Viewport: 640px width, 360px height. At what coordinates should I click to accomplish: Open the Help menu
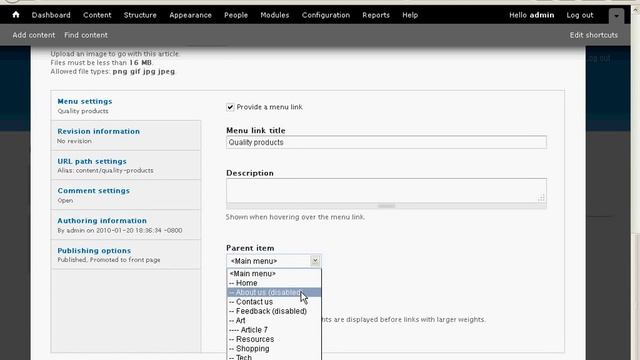pyautogui.click(x=410, y=15)
